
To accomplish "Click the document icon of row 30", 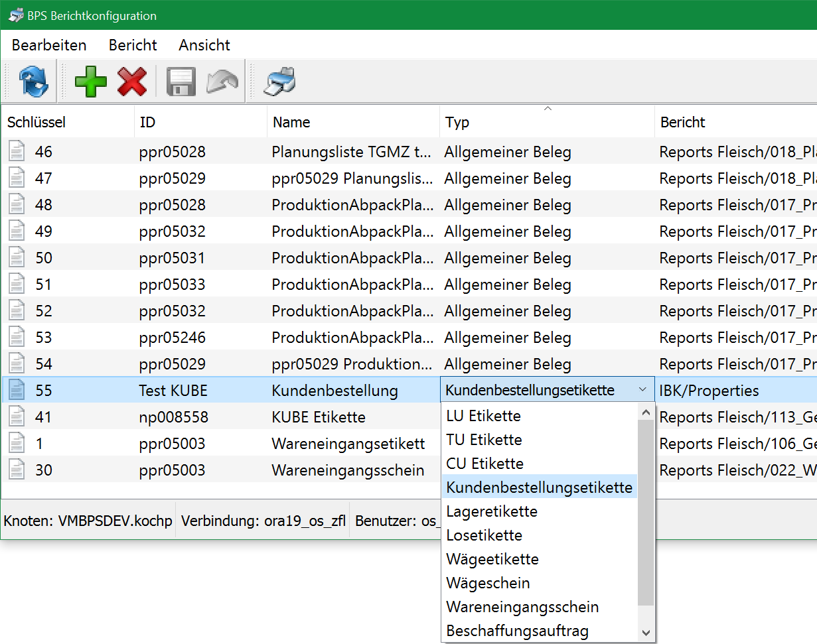I will tap(17, 470).
